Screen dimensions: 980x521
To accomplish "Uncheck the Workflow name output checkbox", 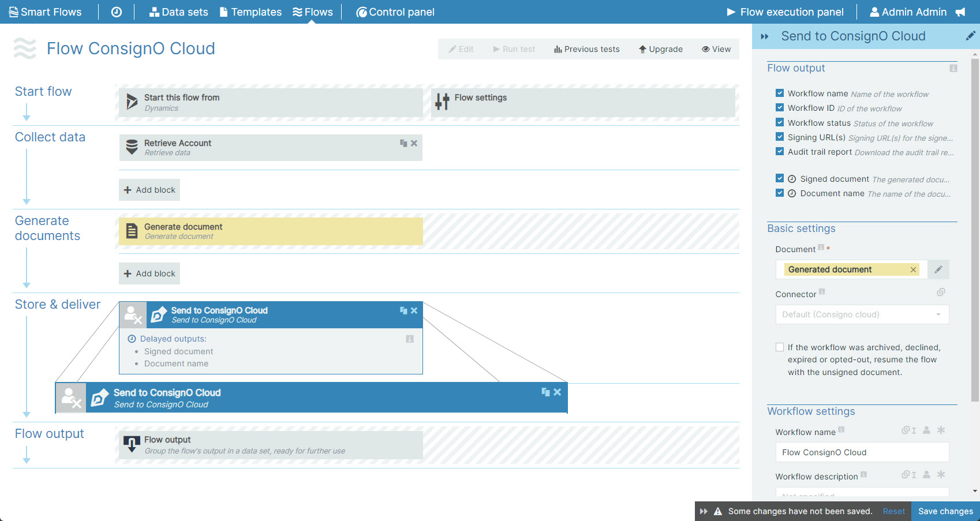I will pos(780,93).
